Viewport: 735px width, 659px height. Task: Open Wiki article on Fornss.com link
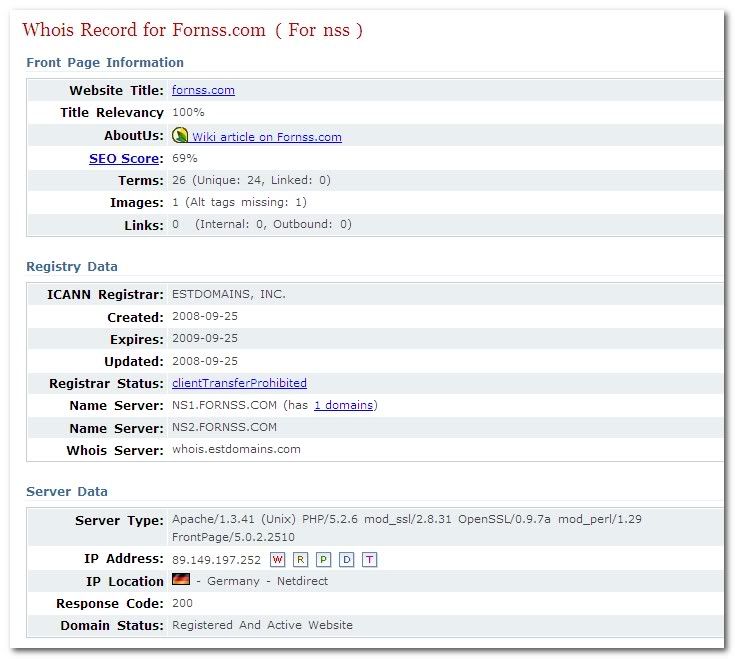point(267,137)
